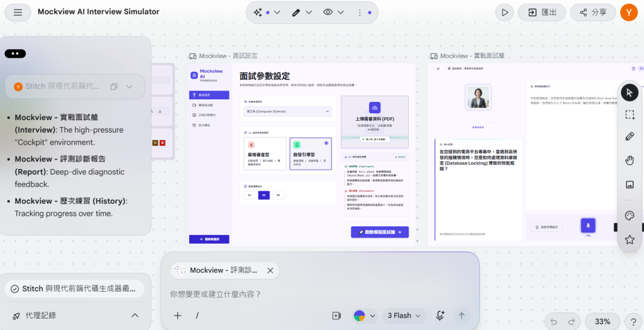Image resolution: width=644 pixels, height=330 pixels.
Task: Click the image insert tool
Action: point(630,185)
